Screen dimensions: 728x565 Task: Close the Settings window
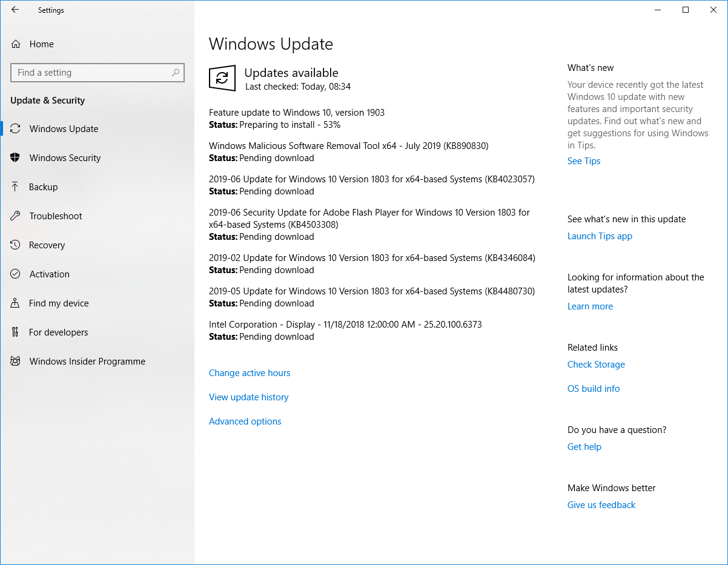(x=713, y=10)
